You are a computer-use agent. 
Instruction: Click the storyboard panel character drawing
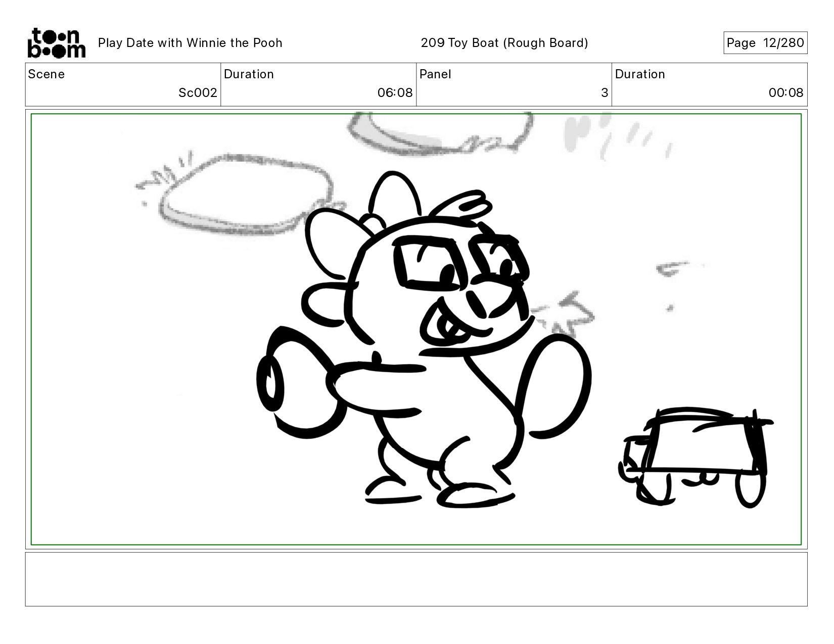click(424, 339)
